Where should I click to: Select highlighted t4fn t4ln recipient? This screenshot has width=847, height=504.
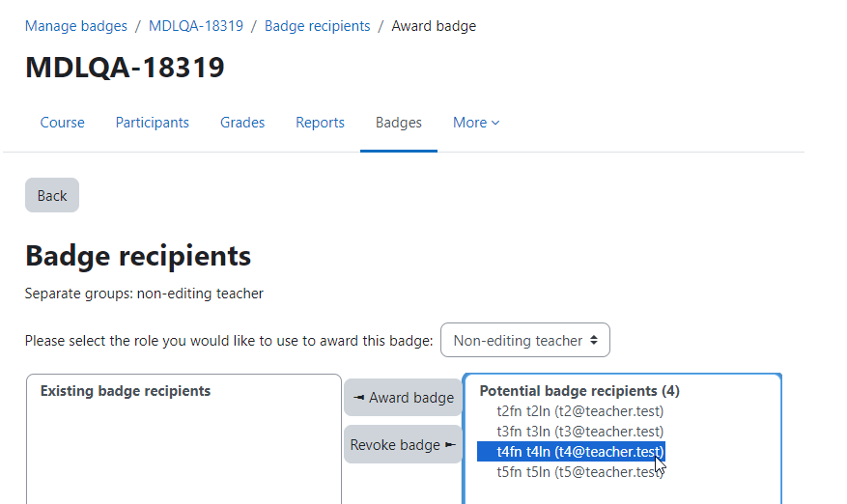click(x=571, y=452)
